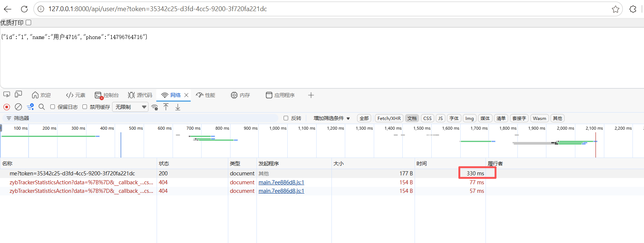
Task: Filter requests by Fetch/XHR
Action: [389, 118]
